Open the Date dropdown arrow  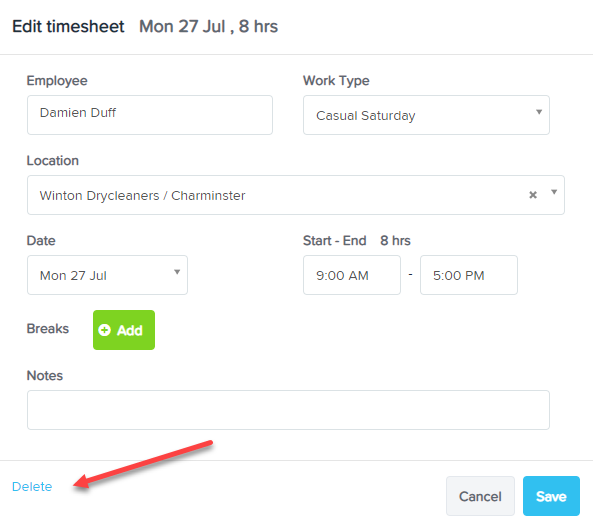[x=177, y=272]
